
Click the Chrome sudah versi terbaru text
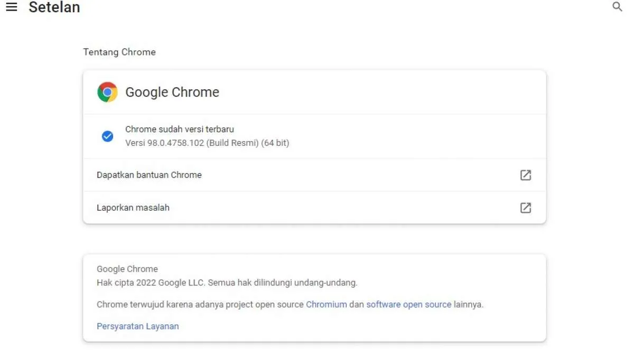tap(179, 129)
